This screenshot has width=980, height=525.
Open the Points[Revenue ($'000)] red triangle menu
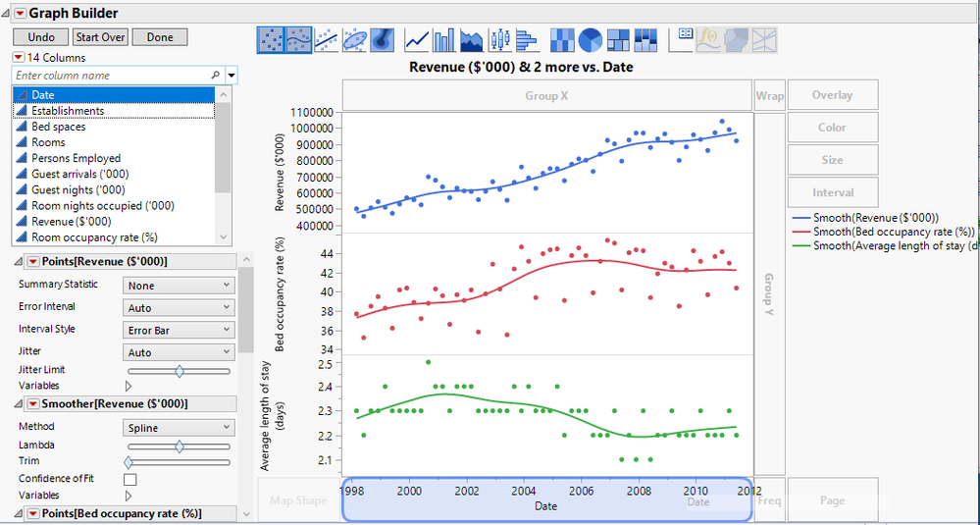34,261
